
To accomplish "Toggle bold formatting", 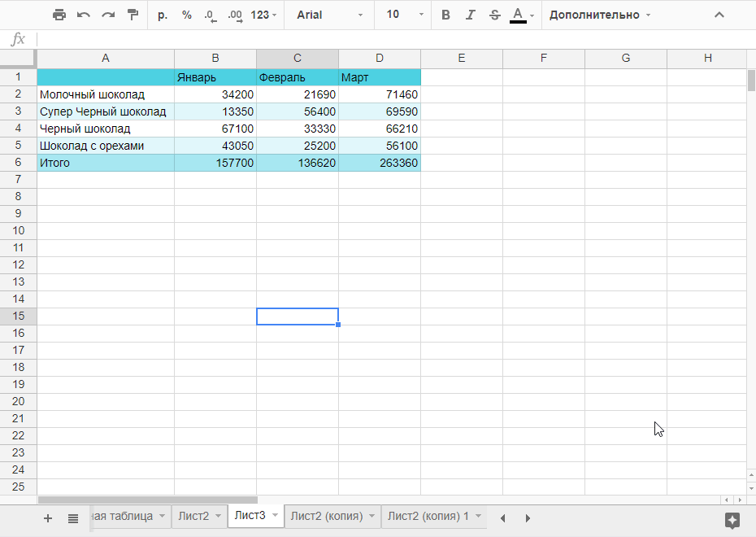I will point(445,15).
